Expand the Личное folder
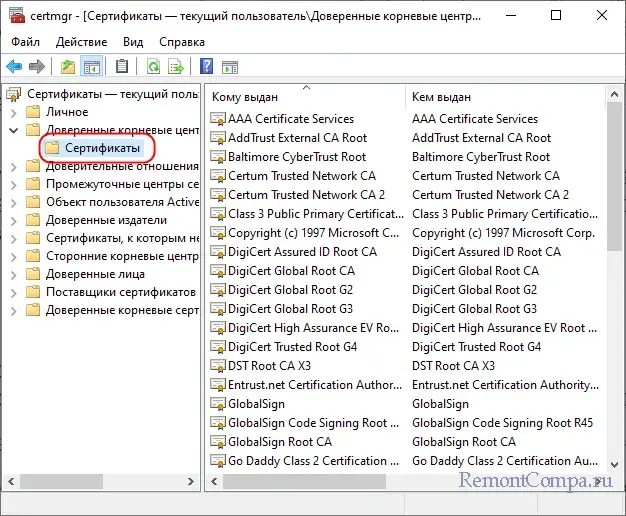The width and height of the screenshot is (626, 516). pyautogui.click(x=14, y=112)
